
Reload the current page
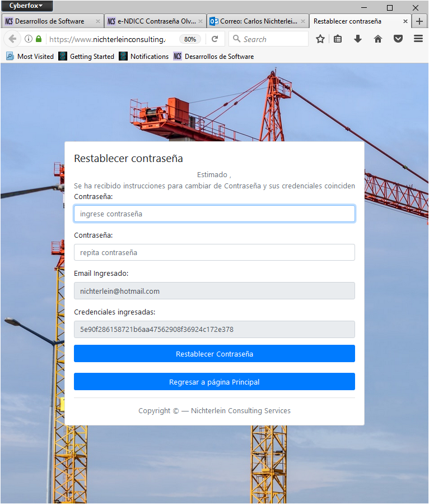214,39
